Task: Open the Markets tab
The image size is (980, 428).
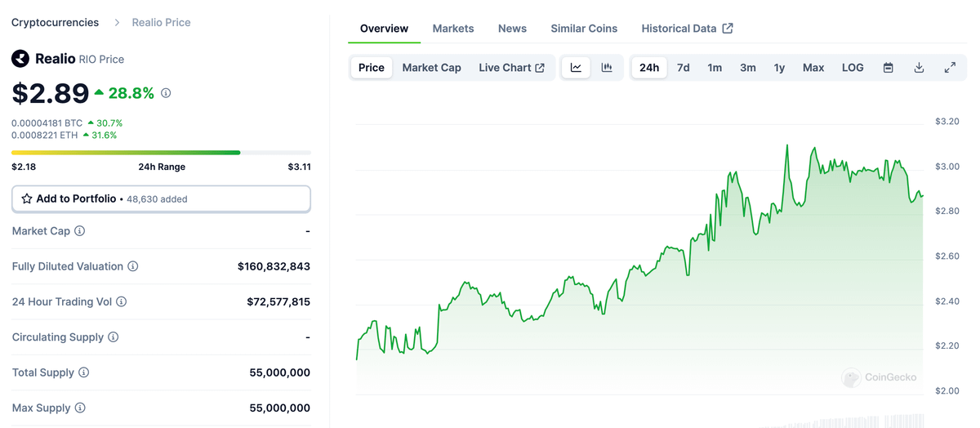Action: pos(453,29)
